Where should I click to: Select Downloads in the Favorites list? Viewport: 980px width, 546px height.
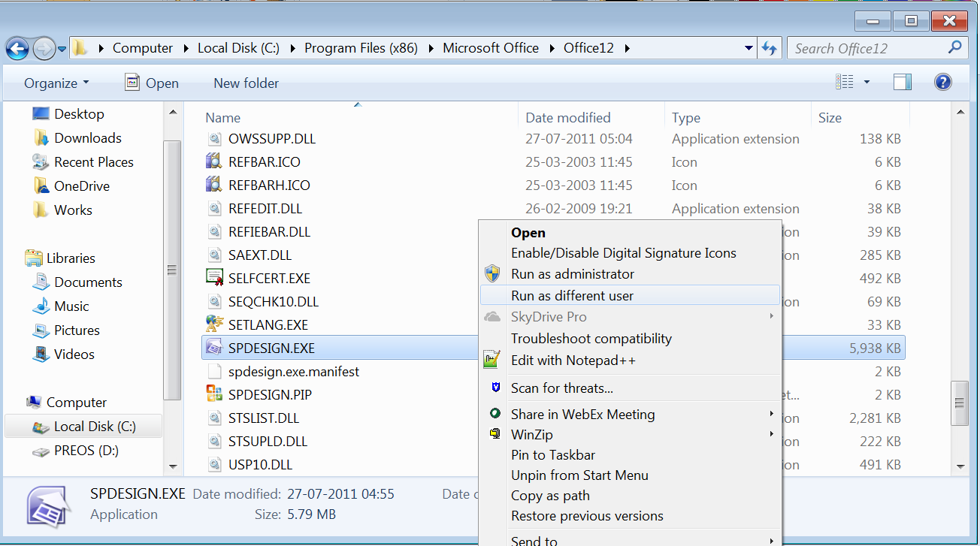tap(87, 138)
